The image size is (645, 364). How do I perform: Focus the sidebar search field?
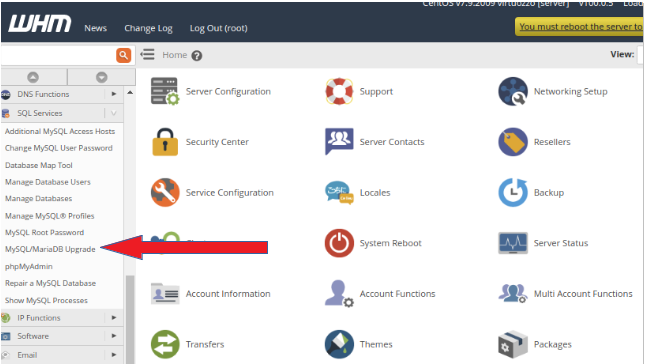[x=58, y=55]
